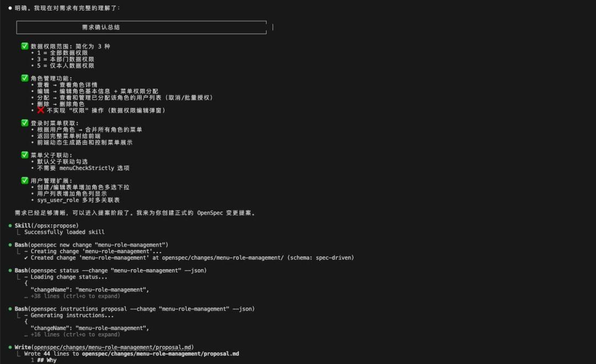Click the line "用户列表增加角色列显示"
This screenshot has width=596, height=364.
72,194
